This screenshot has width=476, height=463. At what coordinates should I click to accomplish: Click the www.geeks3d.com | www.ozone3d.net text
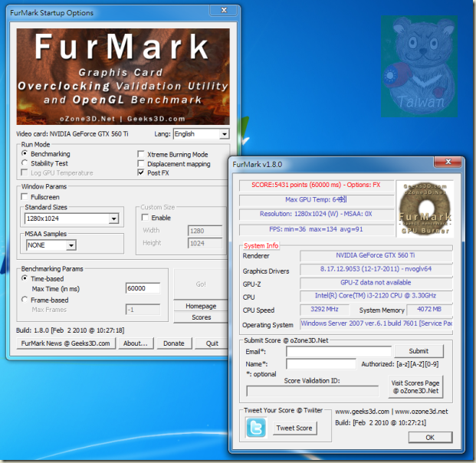pyautogui.click(x=392, y=412)
